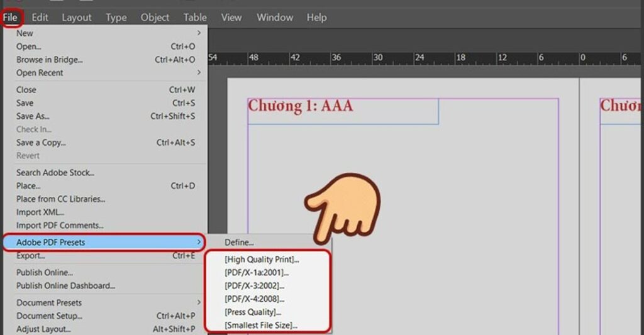This screenshot has height=335, width=644.
Task: Open the Object menu
Action: click(x=155, y=18)
